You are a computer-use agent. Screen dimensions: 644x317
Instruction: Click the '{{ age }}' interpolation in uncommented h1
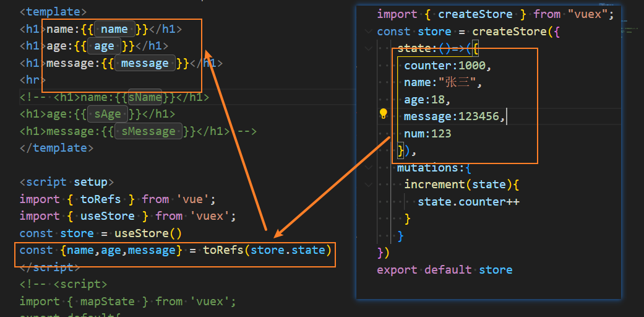click(105, 46)
